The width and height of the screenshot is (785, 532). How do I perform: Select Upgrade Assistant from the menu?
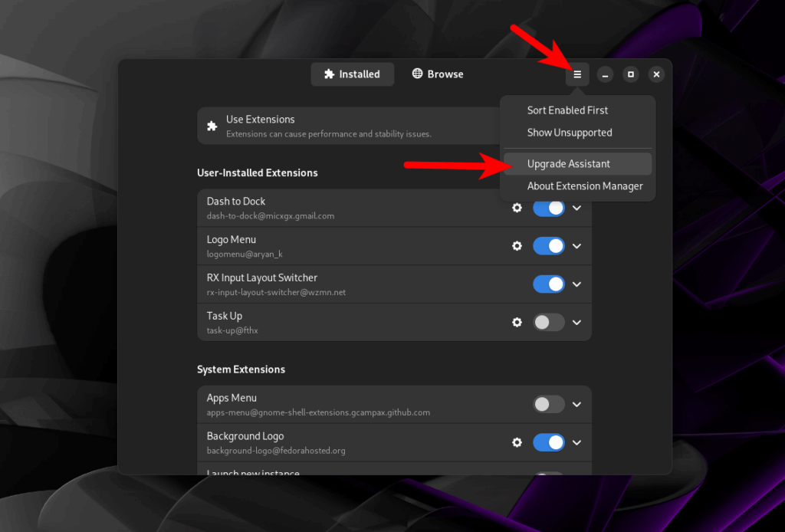coord(569,164)
